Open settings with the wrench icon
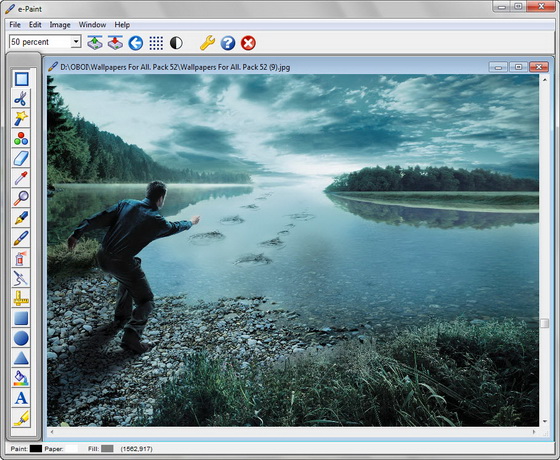The height and width of the screenshot is (460, 560). (x=208, y=43)
